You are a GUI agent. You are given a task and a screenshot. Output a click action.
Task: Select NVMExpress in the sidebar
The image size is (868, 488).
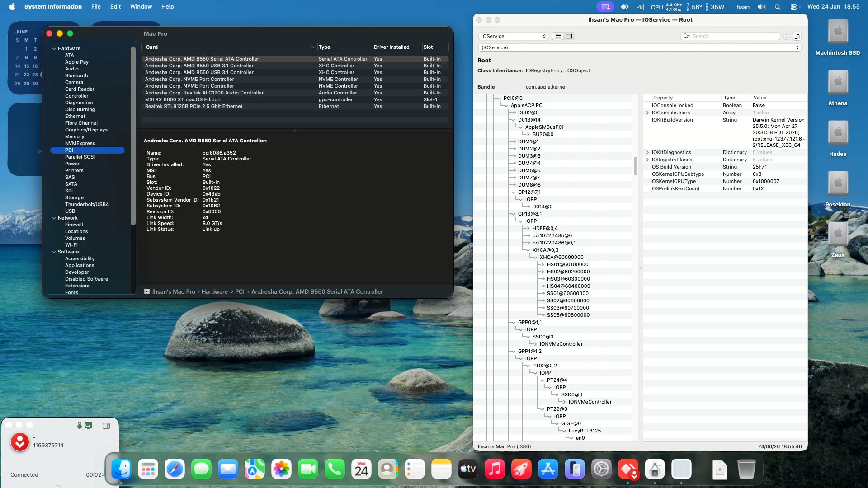pos(80,144)
